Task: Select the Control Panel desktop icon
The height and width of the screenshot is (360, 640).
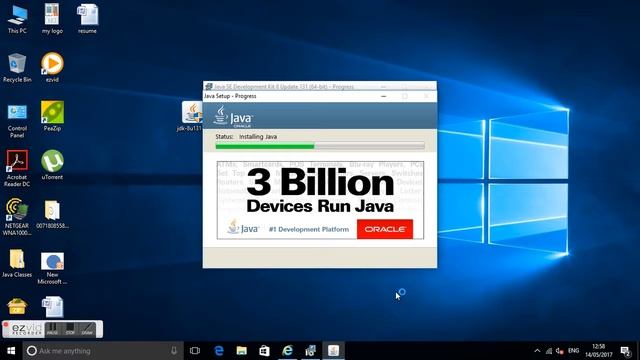Action: [17, 120]
